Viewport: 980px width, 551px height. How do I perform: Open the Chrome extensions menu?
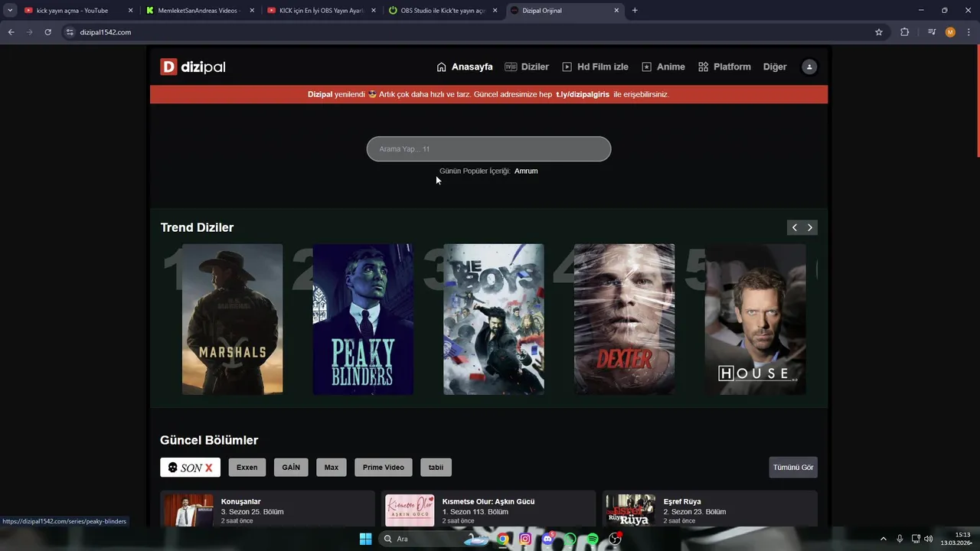click(x=905, y=32)
